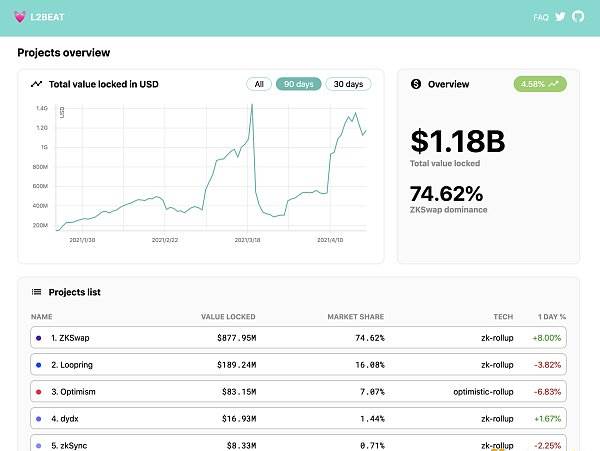
Task: Click the 74.62% market share cell
Action: (370, 338)
